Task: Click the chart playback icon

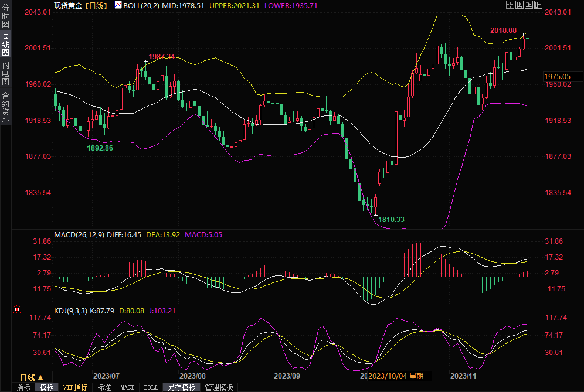Action: pos(528,5)
